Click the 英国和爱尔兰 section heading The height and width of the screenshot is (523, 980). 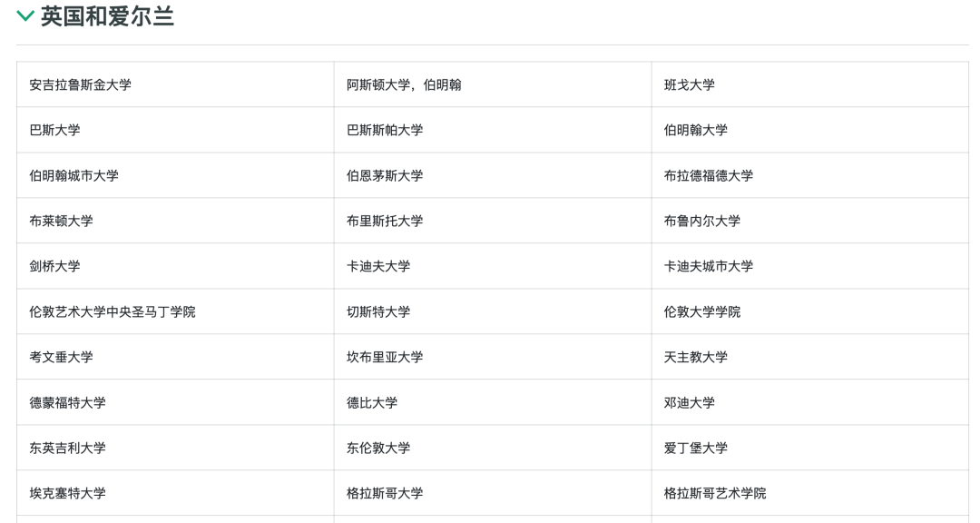point(107,16)
